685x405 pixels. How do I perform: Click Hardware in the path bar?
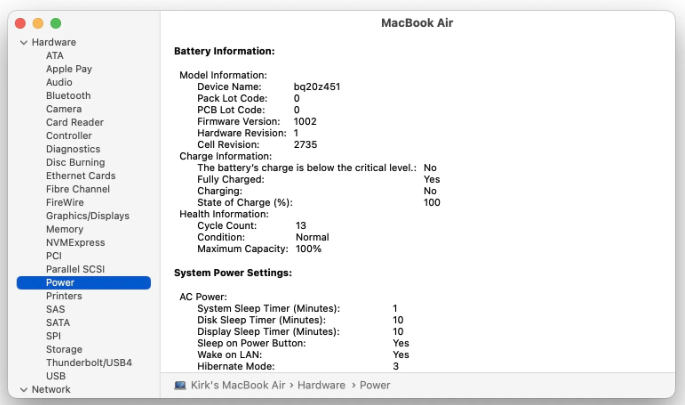tap(321, 385)
